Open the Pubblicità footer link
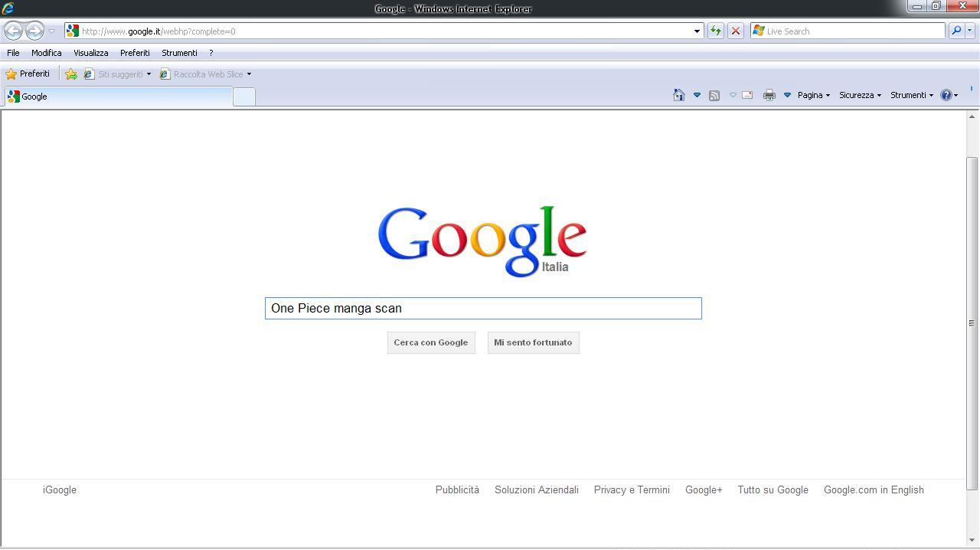The image size is (980, 550). (457, 489)
